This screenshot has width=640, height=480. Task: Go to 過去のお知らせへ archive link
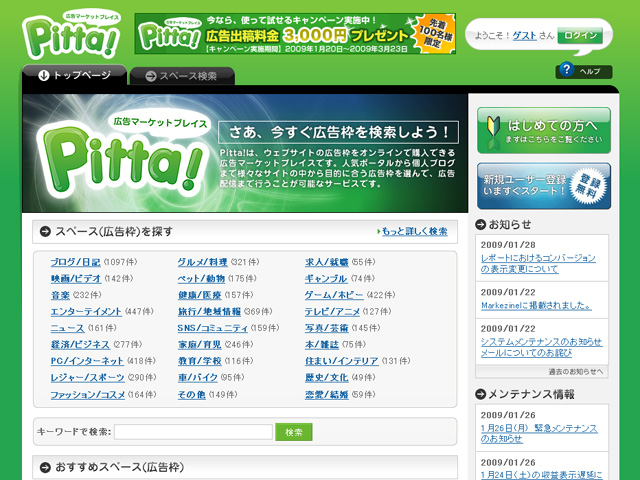pos(576,372)
